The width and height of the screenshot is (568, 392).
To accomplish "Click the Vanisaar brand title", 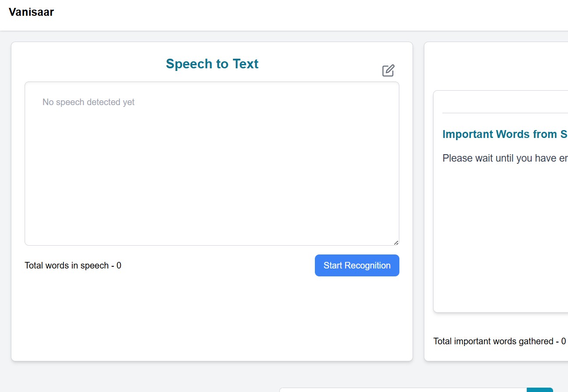I will point(31,12).
